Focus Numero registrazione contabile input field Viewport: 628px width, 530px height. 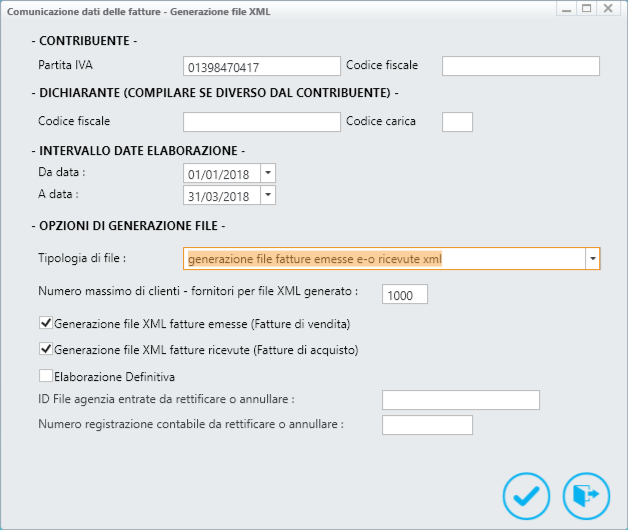[427, 425]
